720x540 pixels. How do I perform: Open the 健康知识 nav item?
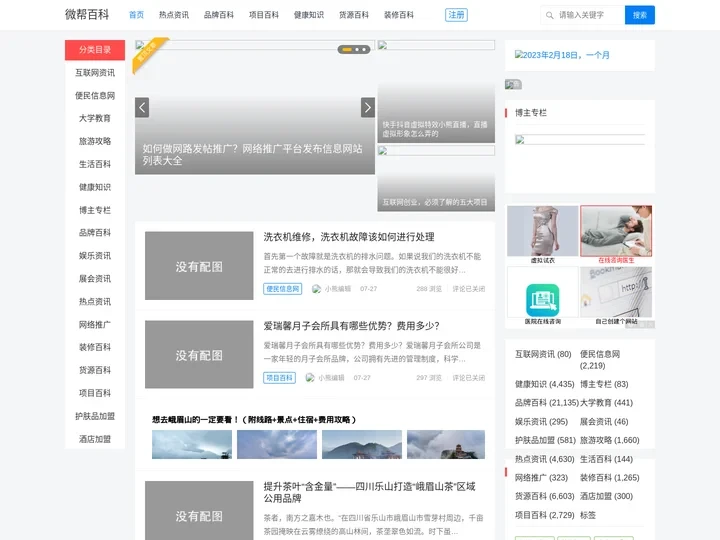pos(309,15)
